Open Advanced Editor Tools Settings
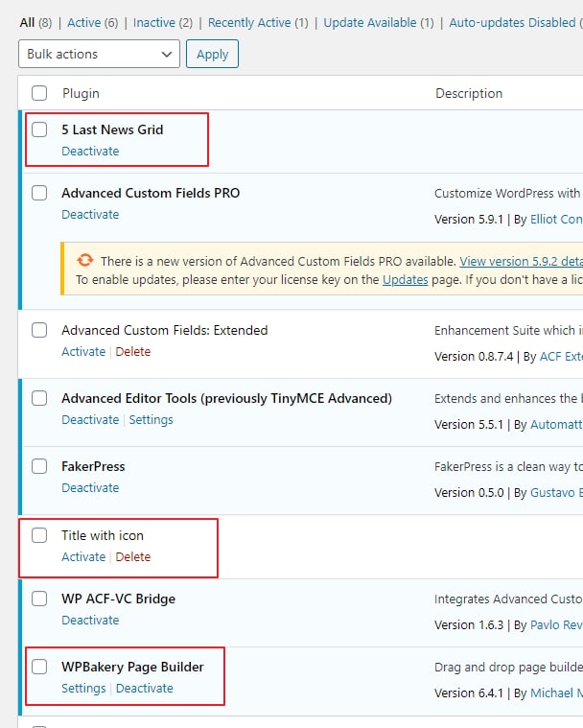Viewport: 583px width, 728px height. pos(151,419)
